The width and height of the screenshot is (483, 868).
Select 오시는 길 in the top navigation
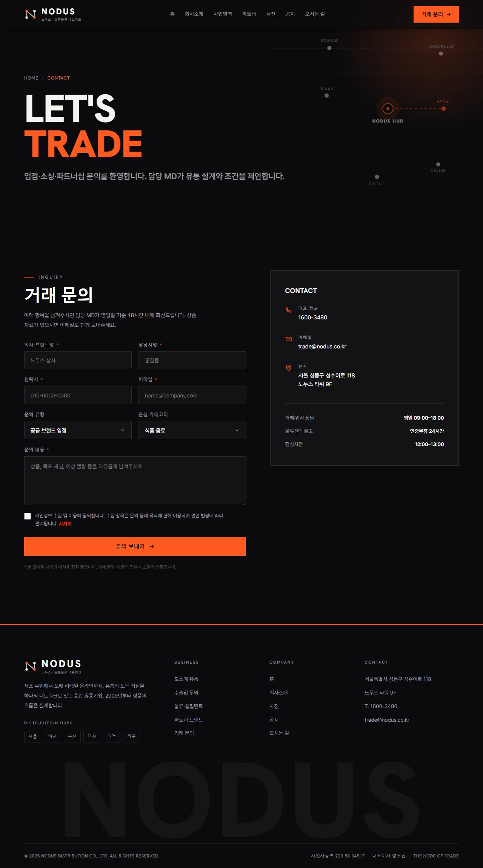(315, 14)
